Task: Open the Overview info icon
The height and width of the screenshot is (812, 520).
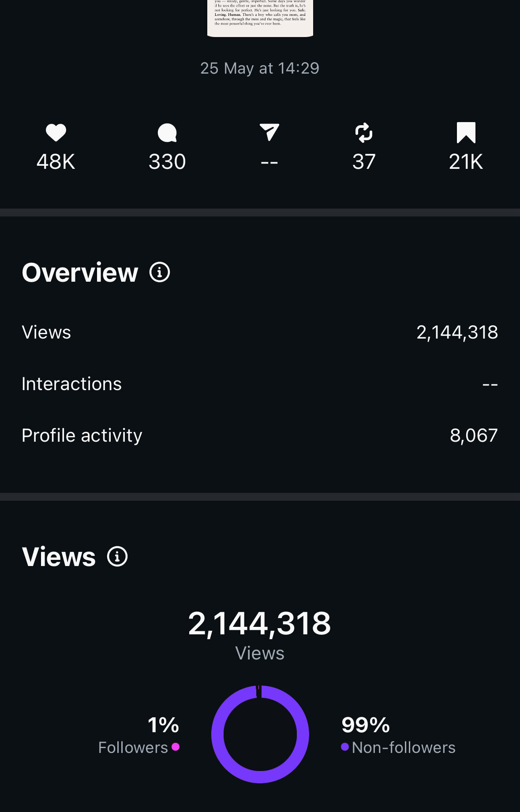Action: 160,272
